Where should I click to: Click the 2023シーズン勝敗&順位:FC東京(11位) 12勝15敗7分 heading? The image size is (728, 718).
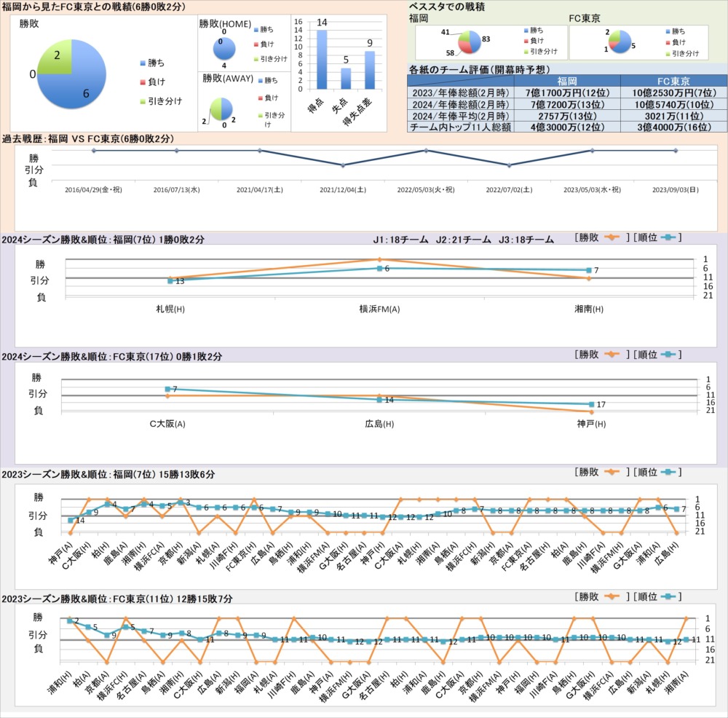tap(117, 599)
